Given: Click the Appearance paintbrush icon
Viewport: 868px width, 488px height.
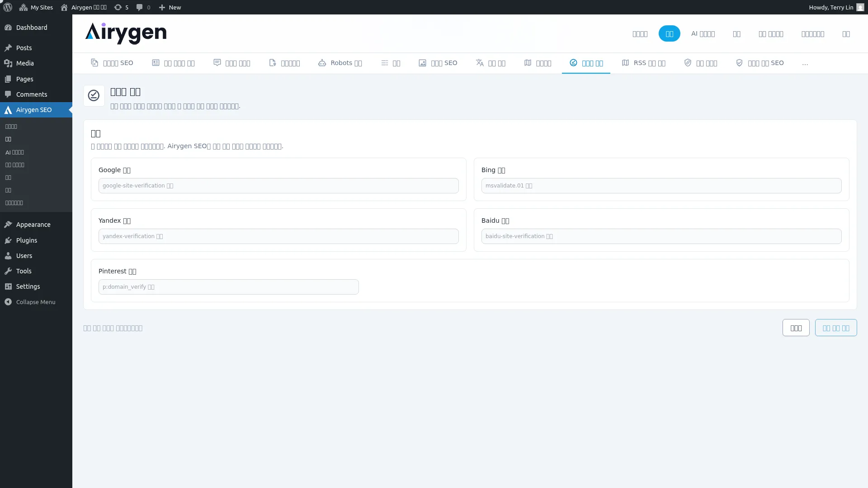Looking at the screenshot, I should click(8, 225).
